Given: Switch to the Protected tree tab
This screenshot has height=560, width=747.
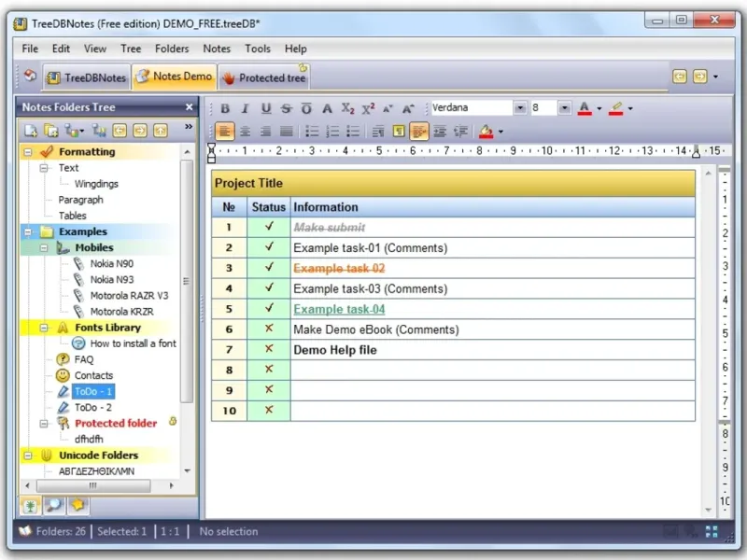Looking at the screenshot, I should [265, 77].
